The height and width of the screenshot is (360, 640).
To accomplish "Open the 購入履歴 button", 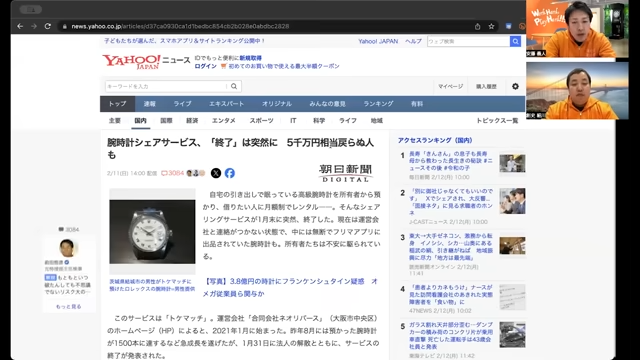I will coord(486,87).
